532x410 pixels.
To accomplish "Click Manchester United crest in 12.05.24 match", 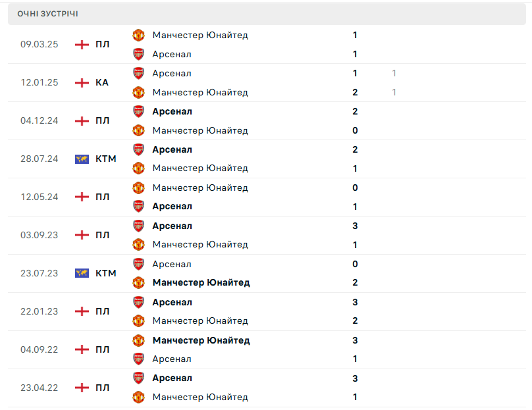I will point(138,188).
